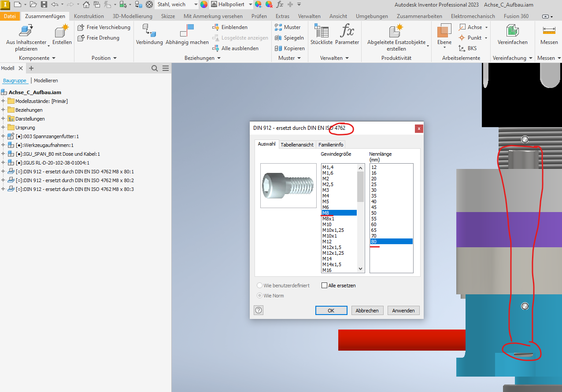This screenshot has width=562, height=392.
Task: Click the help question mark in the dialog
Action: pos(259,310)
